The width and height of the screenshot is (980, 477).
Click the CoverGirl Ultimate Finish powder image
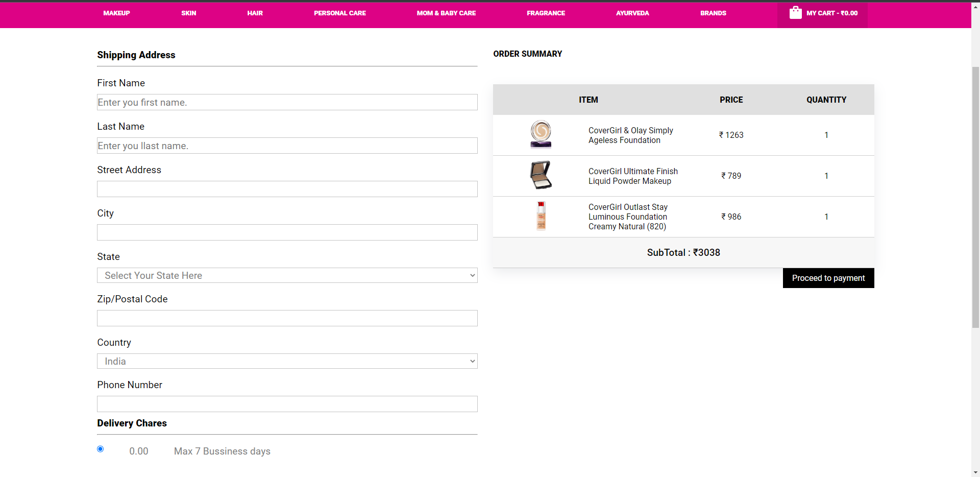pyautogui.click(x=540, y=175)
